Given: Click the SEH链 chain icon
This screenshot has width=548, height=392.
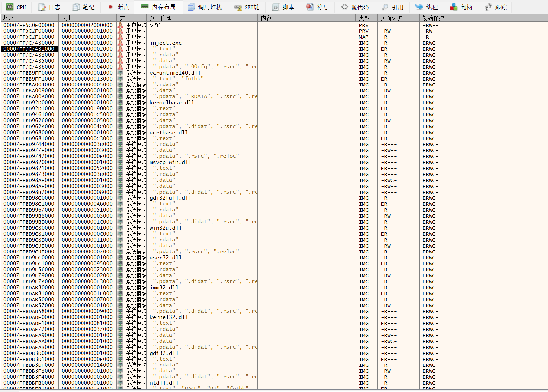Looking at the screenshot, I should [x=238, y=7].
